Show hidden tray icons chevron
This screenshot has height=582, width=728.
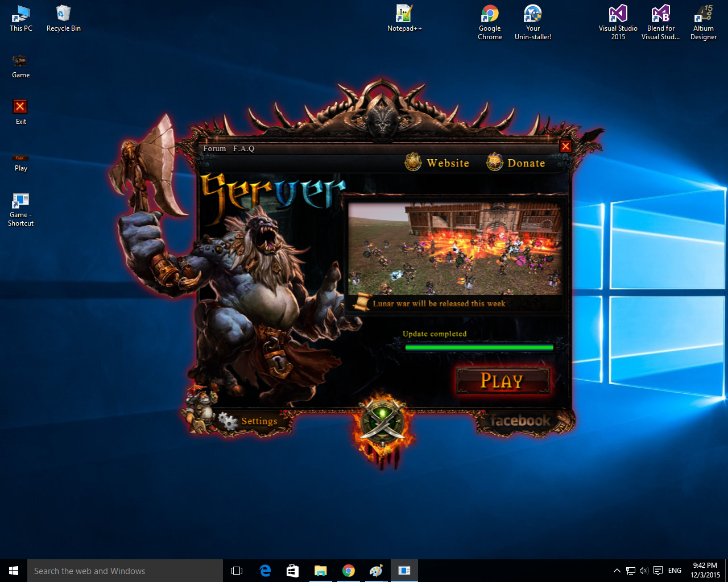(x=617, y=571)
